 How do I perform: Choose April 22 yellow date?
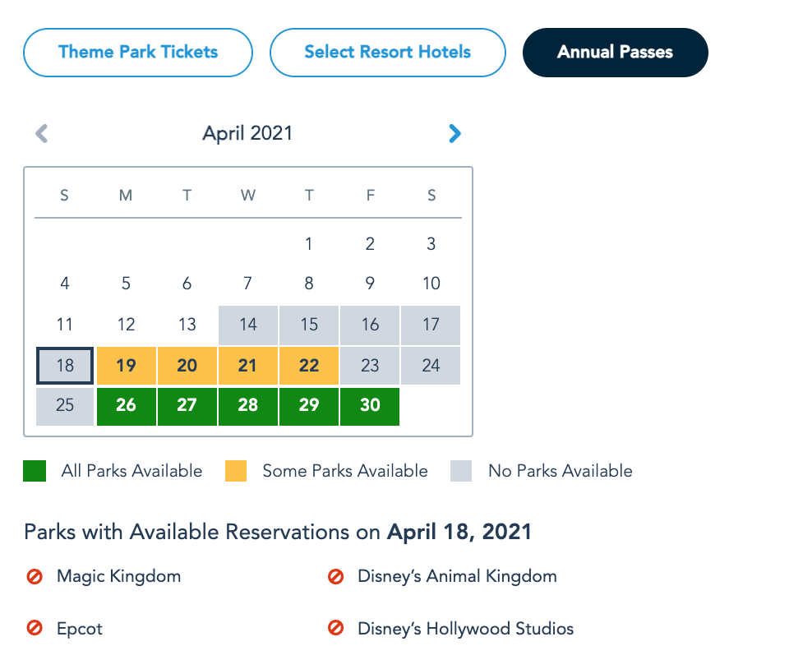(309, 366)
